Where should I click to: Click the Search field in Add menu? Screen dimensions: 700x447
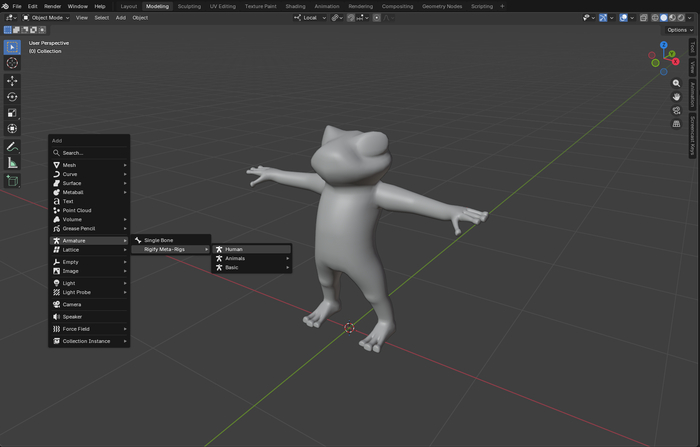[x=89, y=153]
